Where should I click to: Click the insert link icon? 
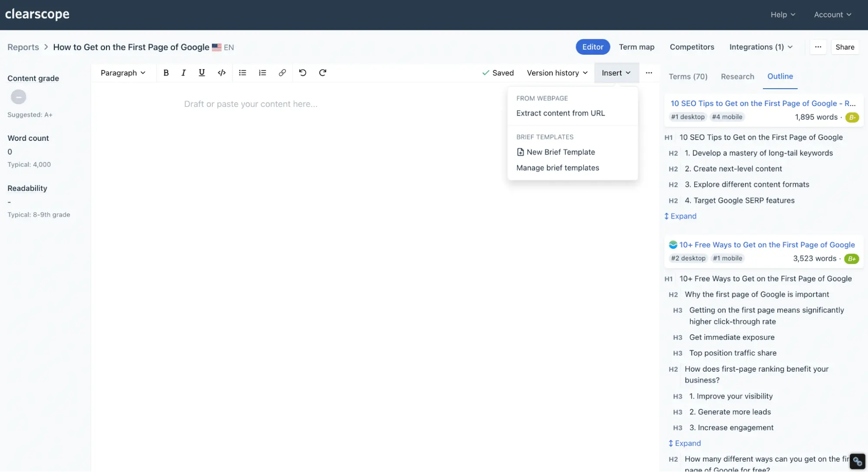tap(282, 73)
